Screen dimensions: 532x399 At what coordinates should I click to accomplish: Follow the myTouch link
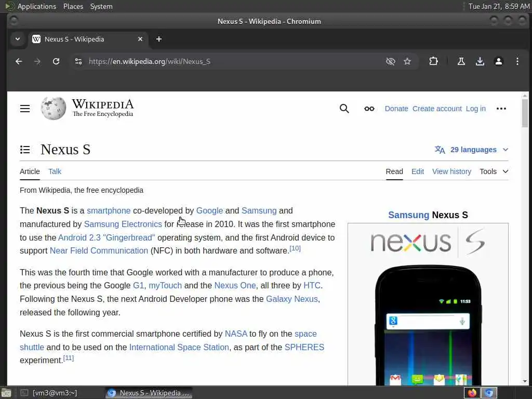point(165,285)
